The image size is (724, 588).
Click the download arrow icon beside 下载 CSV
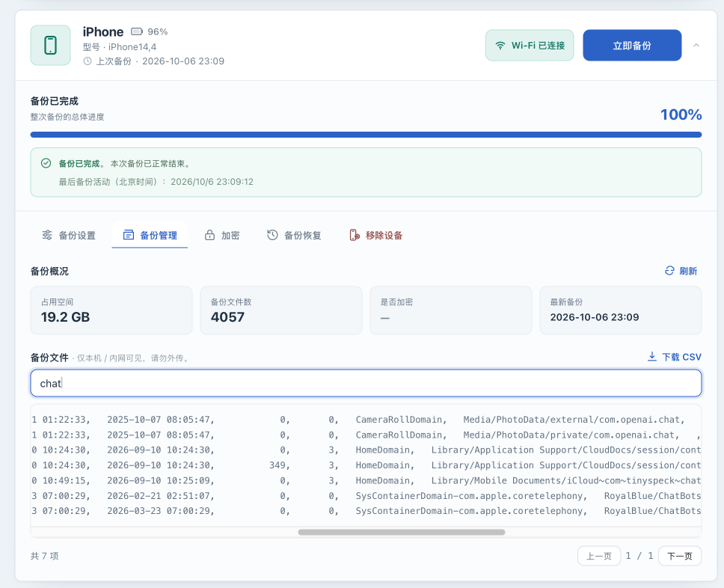pos(652,357)
